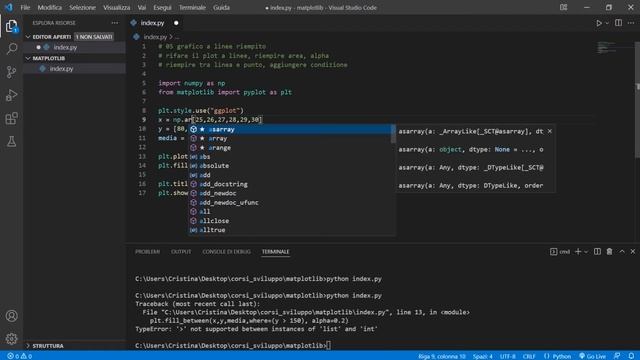
Task: Expand the STRUTTURA outline section
Action: [x=28, y=346]
